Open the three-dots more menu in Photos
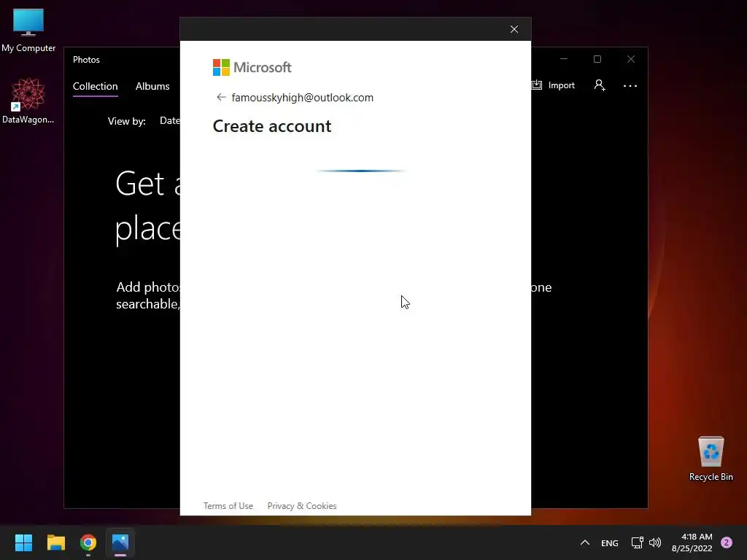 click(x=630, y=86)
